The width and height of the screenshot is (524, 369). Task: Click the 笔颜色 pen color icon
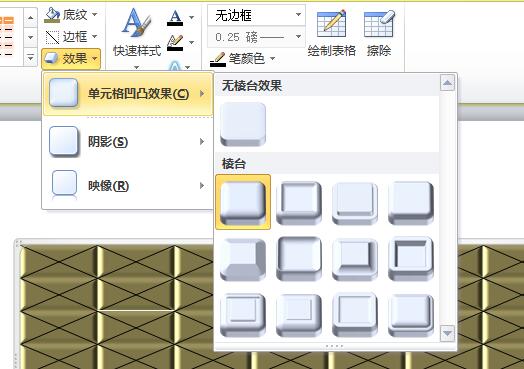coord(218,59)
